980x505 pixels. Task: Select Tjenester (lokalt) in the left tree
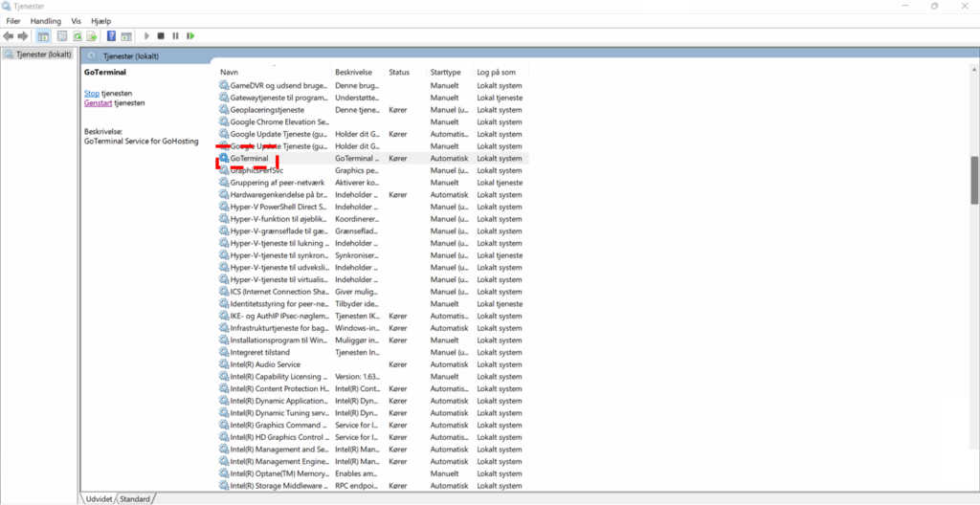tap(44, 55)
